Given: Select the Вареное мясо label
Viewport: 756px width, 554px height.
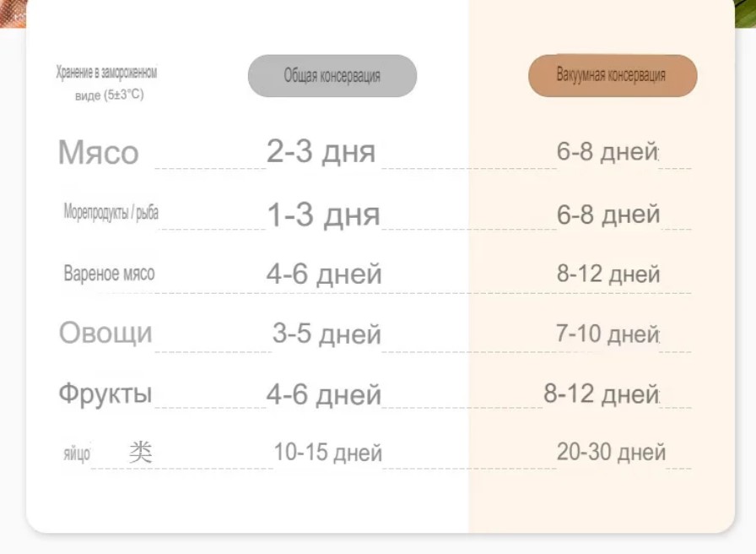Looking at the screenshot, I should tap(109, 274).
